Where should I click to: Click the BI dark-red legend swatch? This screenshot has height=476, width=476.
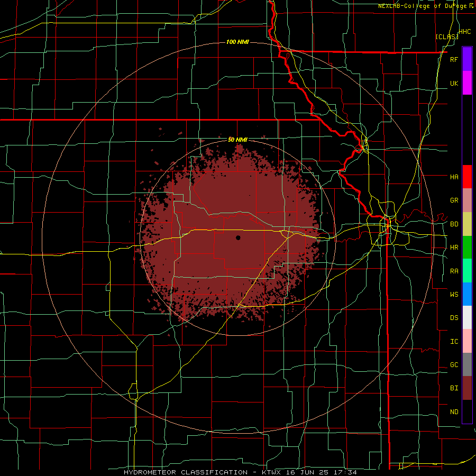coord(467,388)
